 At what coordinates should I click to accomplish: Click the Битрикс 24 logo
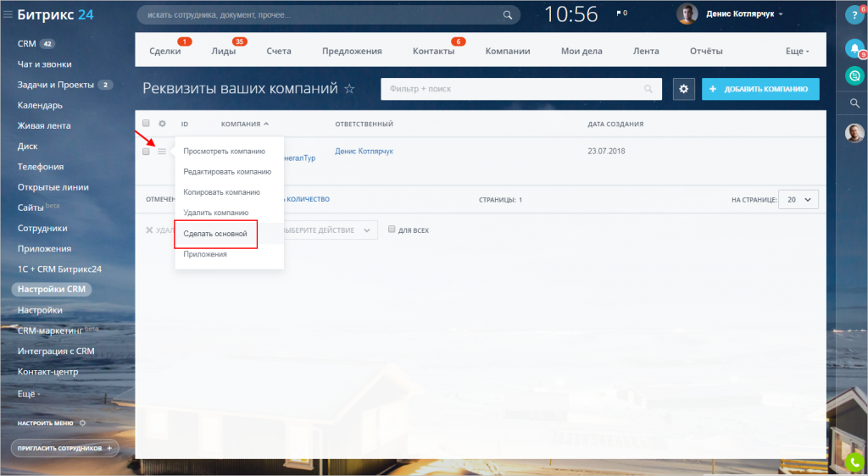point(55,15)
